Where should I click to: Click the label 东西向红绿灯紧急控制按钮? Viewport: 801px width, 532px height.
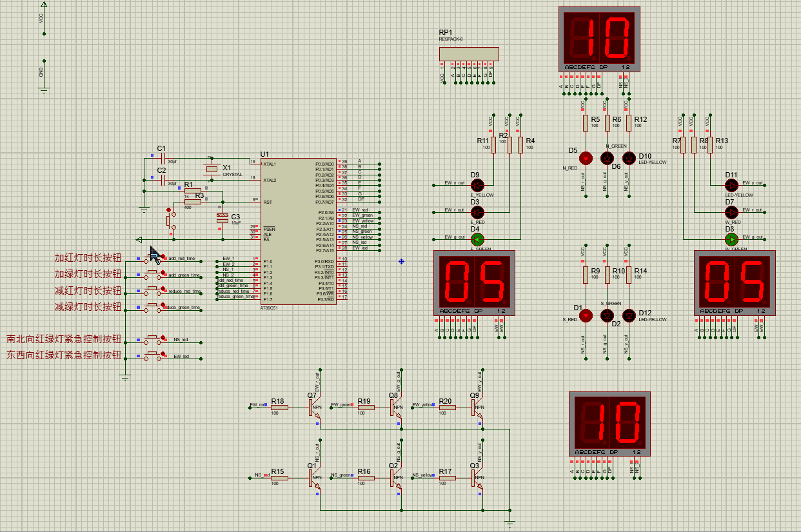coord(64,355)
